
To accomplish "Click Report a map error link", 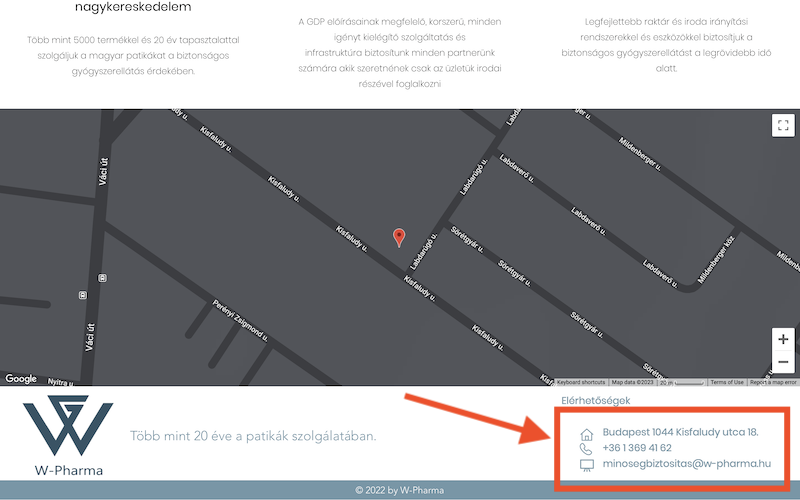I will coord(773,382).
